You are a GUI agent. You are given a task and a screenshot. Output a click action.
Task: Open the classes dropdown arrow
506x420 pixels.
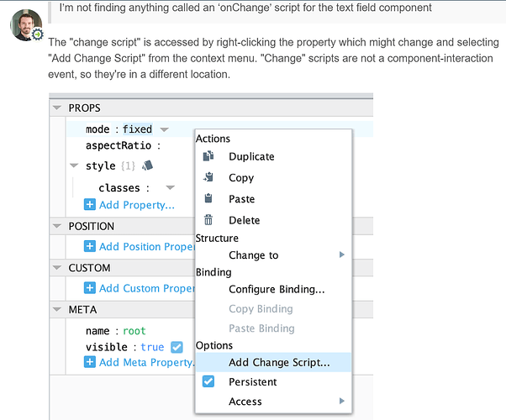point(171,188)
